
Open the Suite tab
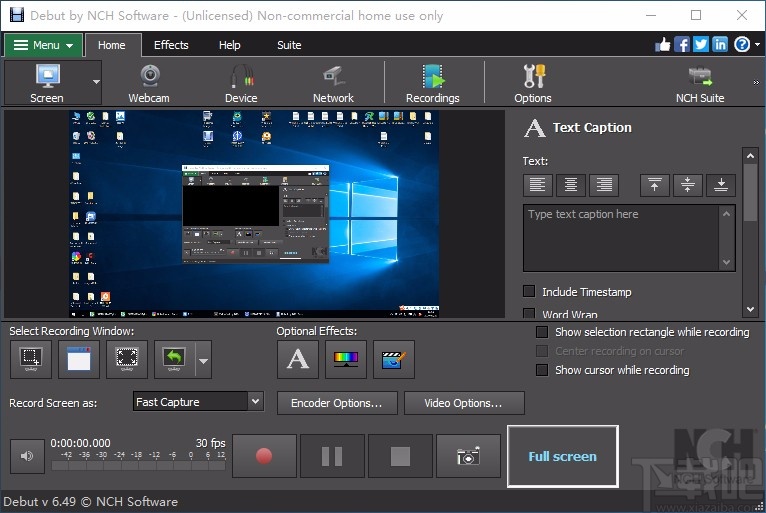click(x=289, y=45)
